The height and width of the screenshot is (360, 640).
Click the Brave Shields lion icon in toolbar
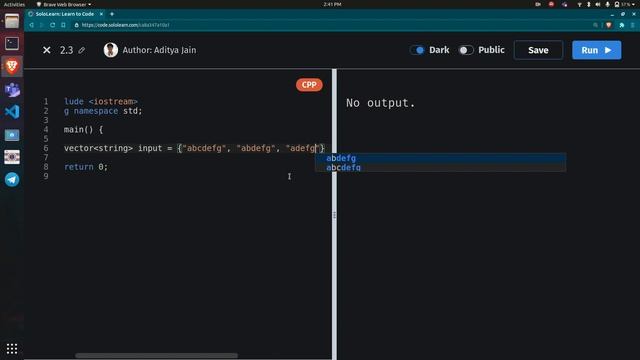point(609,25)
